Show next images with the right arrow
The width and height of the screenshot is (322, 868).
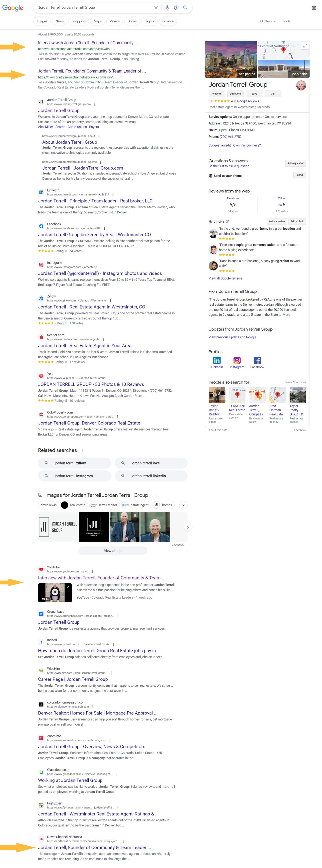point(188,527)
